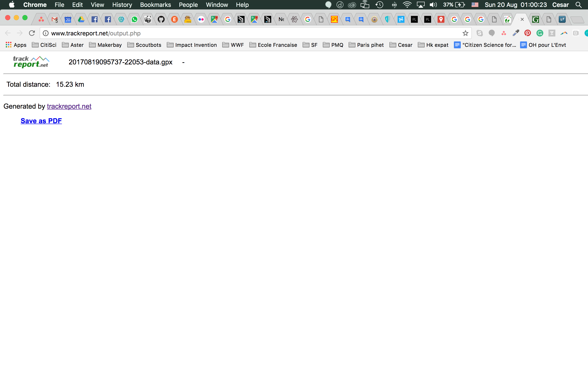Toggle the Wi-Fi status in menu bar
This screenshot has height=380, width=588.
coord(407,5)
